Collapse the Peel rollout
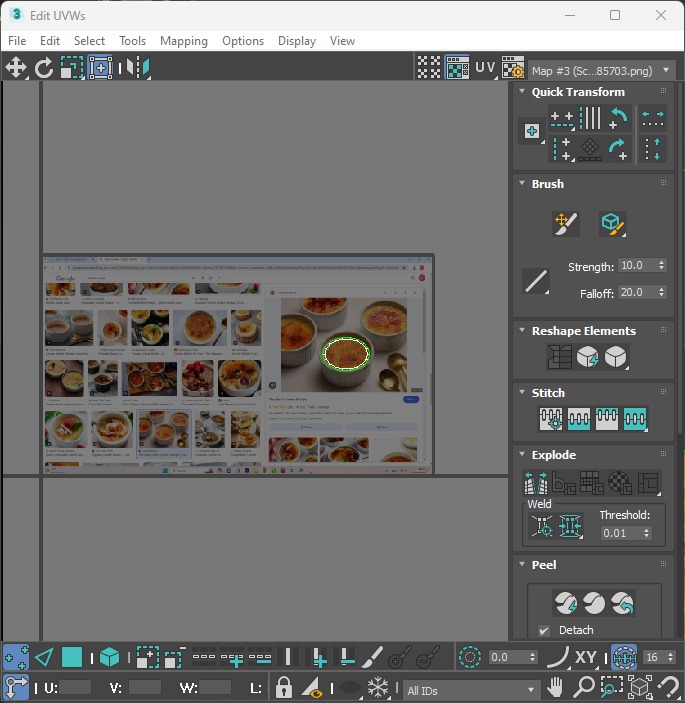685x703 pixels. [522, 564]
